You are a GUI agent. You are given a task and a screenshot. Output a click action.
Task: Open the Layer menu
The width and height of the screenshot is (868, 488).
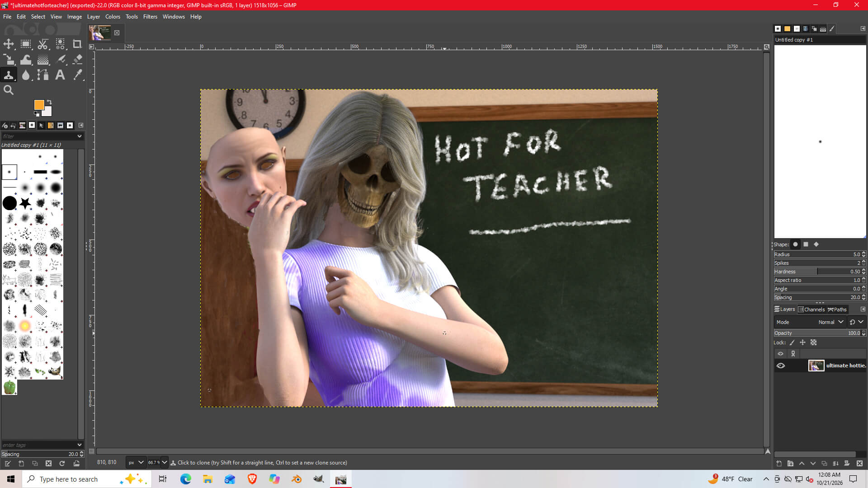click(x=94, y=17)
